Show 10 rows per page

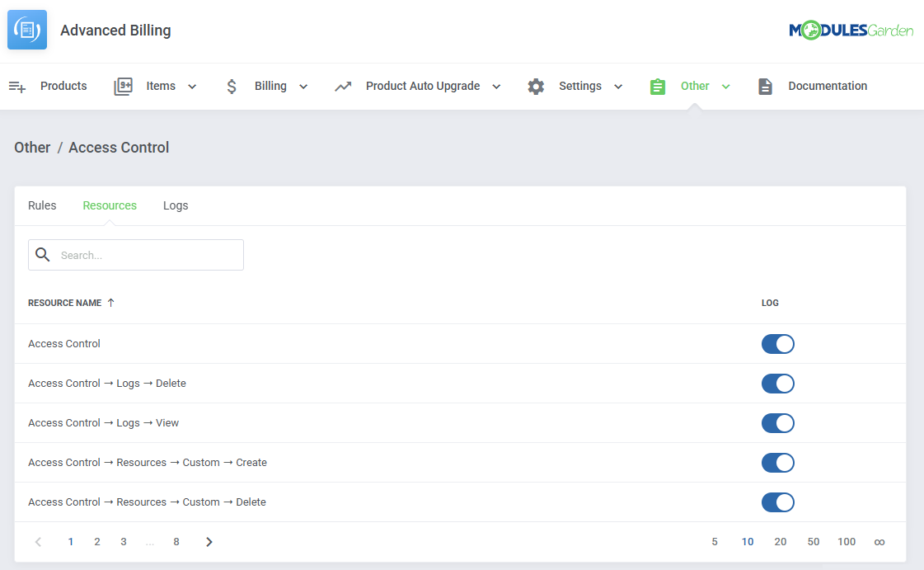click(748, 542)
